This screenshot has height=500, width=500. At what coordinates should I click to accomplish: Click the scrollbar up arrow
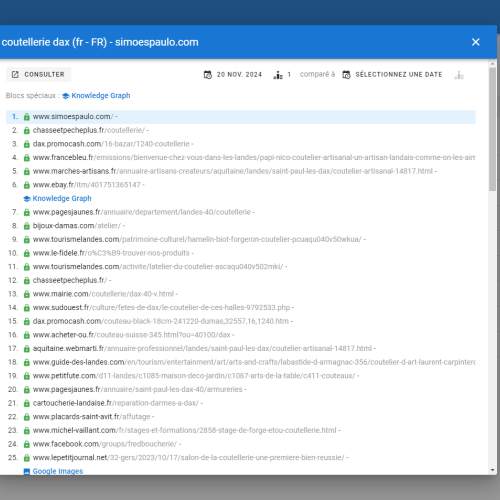pyautogui.click(x=493, y=63)
